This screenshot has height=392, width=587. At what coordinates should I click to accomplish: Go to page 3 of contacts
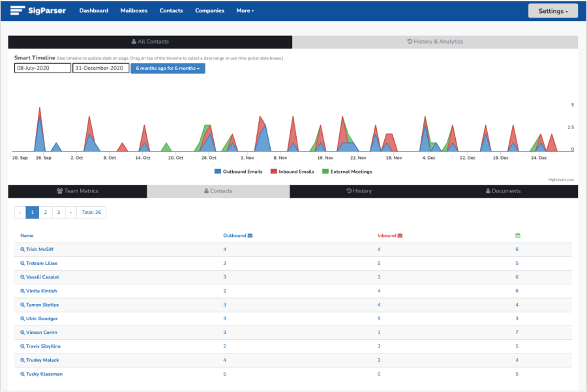tap(59, 212)
